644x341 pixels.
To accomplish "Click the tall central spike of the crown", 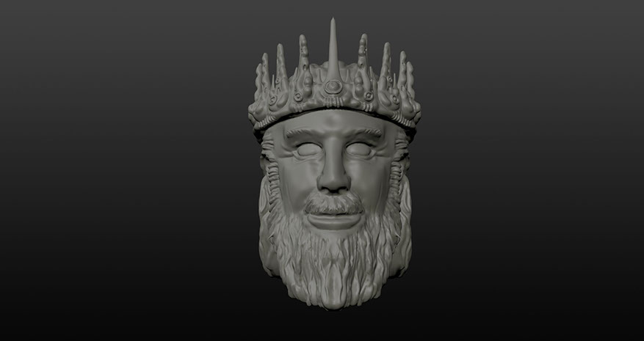I will pyautogui.click(x=333, y=45).
